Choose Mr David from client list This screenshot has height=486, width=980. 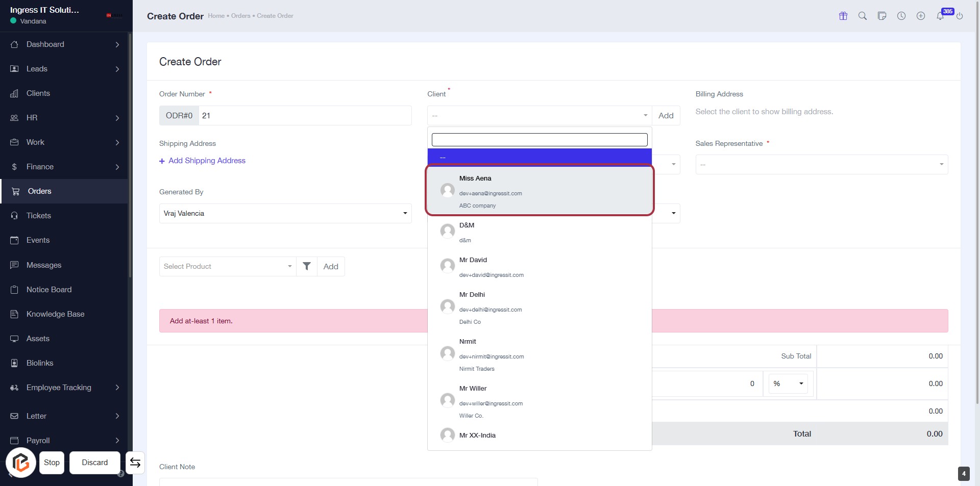pyautogui.click(x=540, y=267)
